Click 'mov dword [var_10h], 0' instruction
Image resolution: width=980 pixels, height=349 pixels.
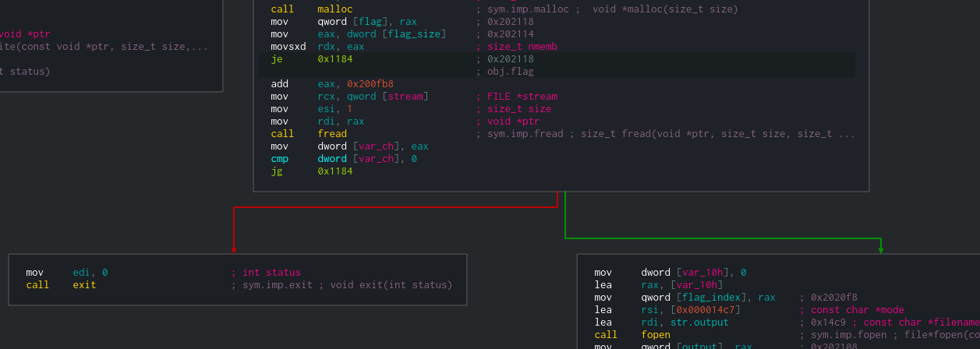670,273
